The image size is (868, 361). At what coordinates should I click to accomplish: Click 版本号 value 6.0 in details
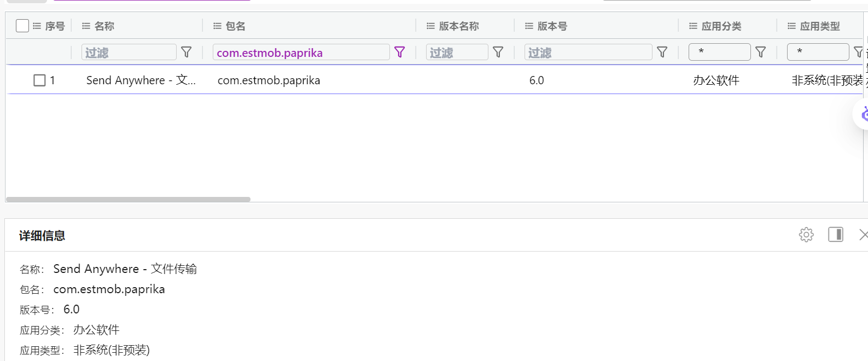tap(72, 309)
